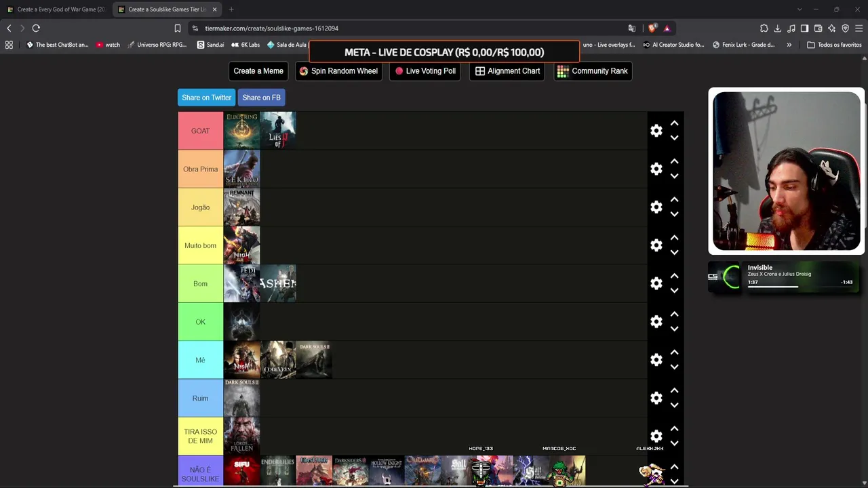Bookmark this page from address bar
Viewport: 868px width, 488px height.
click(178, 28)
